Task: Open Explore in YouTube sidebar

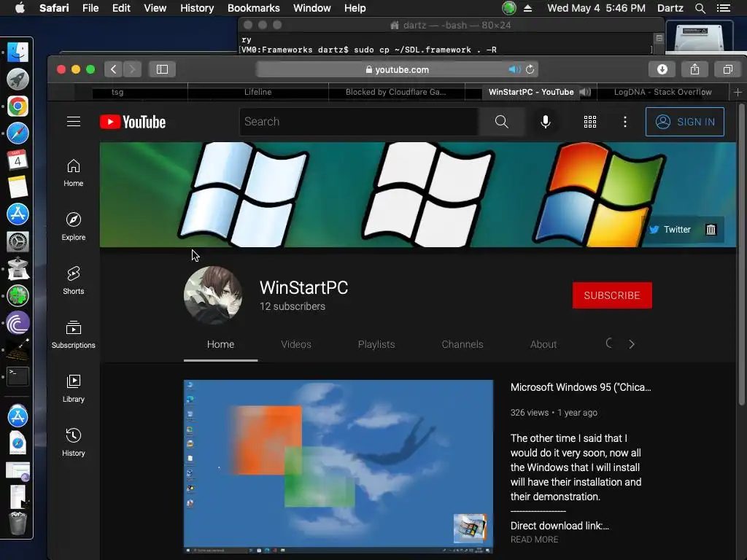Action: (74, 227)
